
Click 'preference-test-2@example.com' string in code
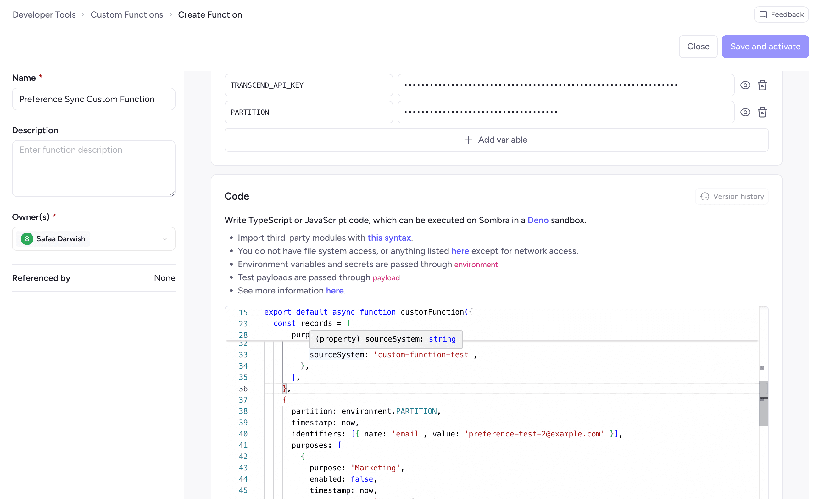click(x=534, y=434)
